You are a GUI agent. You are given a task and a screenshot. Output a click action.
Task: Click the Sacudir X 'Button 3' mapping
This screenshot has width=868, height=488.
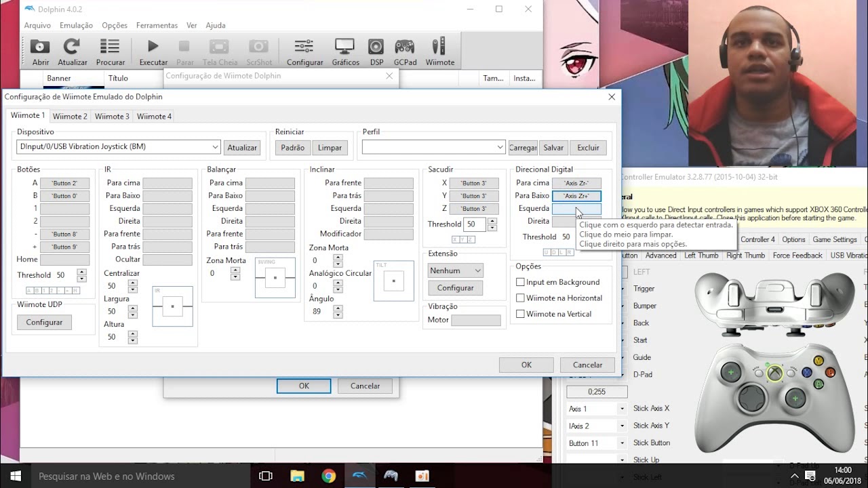tap(474, 183)
